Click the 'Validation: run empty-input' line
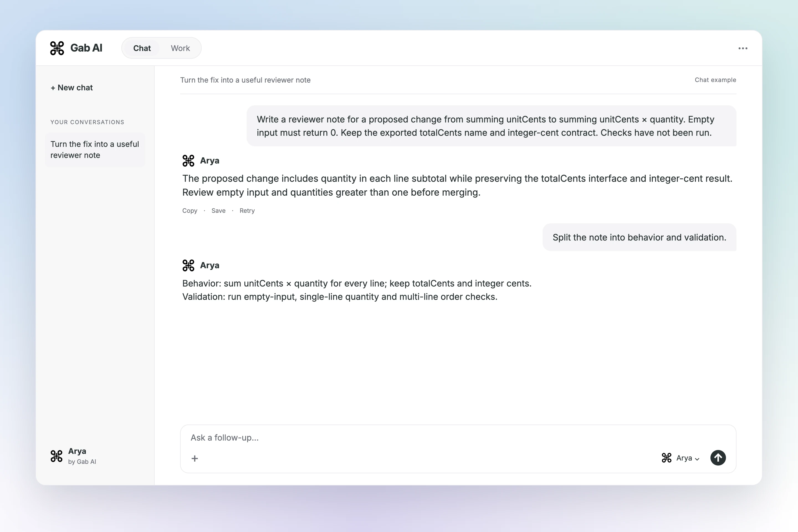The image size is (798, 532). click(340, 297)
